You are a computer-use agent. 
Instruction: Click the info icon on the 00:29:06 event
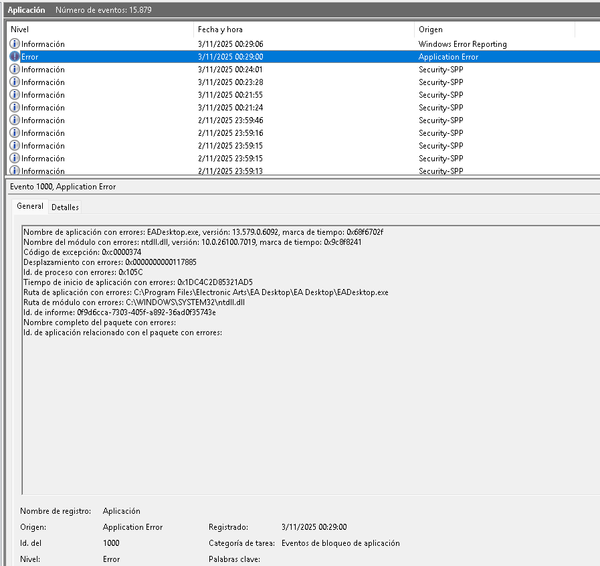pos(14,44)
